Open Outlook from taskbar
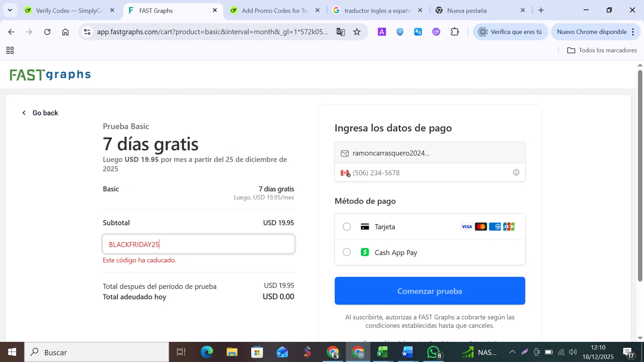The image size is (644, 362). [282, 352]
